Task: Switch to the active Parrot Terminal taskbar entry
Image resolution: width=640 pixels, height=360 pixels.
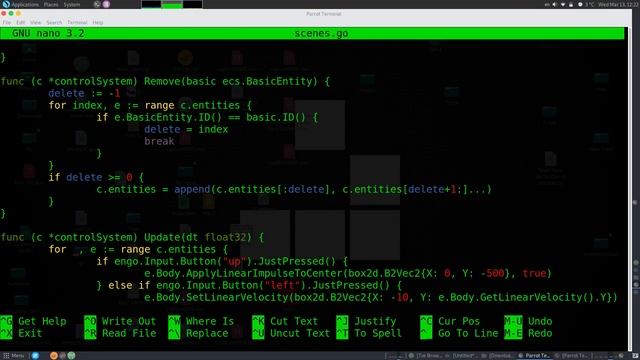Action: click(x=534, y=356)
